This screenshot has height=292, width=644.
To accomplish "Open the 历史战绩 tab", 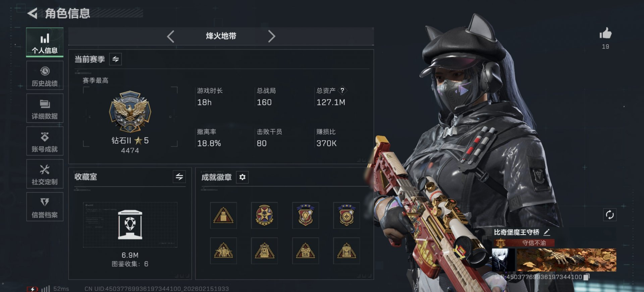I will [x=45, y=76].
